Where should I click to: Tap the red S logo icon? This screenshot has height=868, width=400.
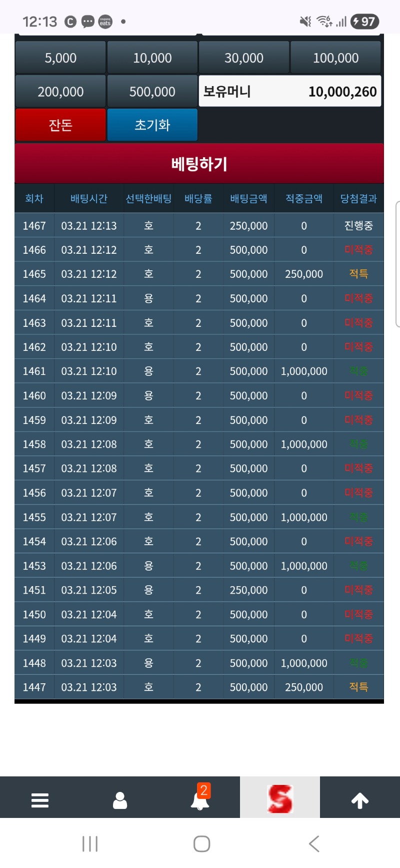click(280, 798)
